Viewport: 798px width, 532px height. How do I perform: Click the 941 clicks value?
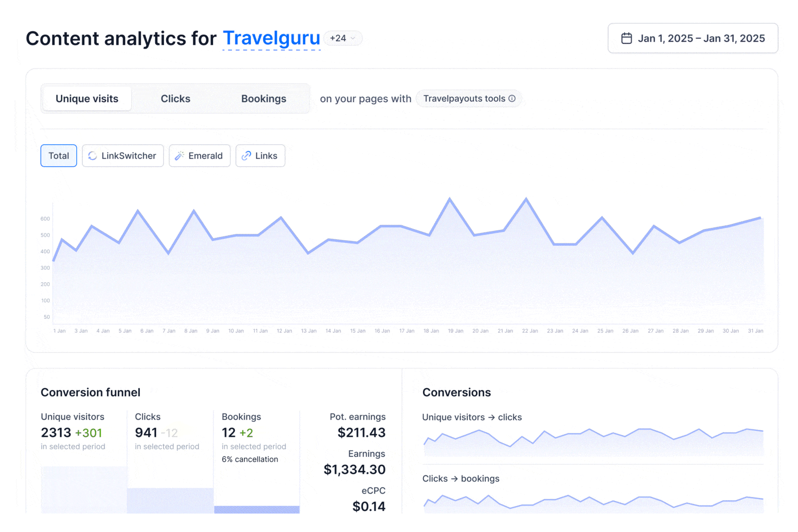[x=146, y=433]
